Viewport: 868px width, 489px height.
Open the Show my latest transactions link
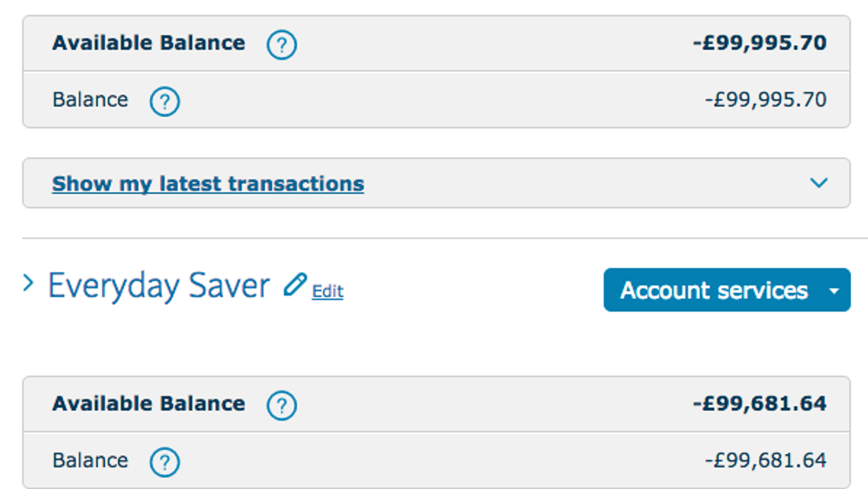point(208,184)
